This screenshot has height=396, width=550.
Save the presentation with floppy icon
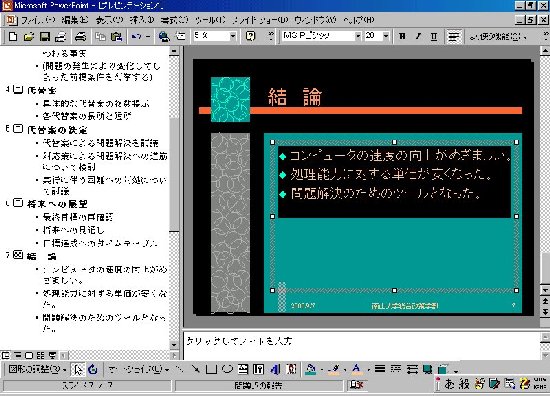(45, 36)
